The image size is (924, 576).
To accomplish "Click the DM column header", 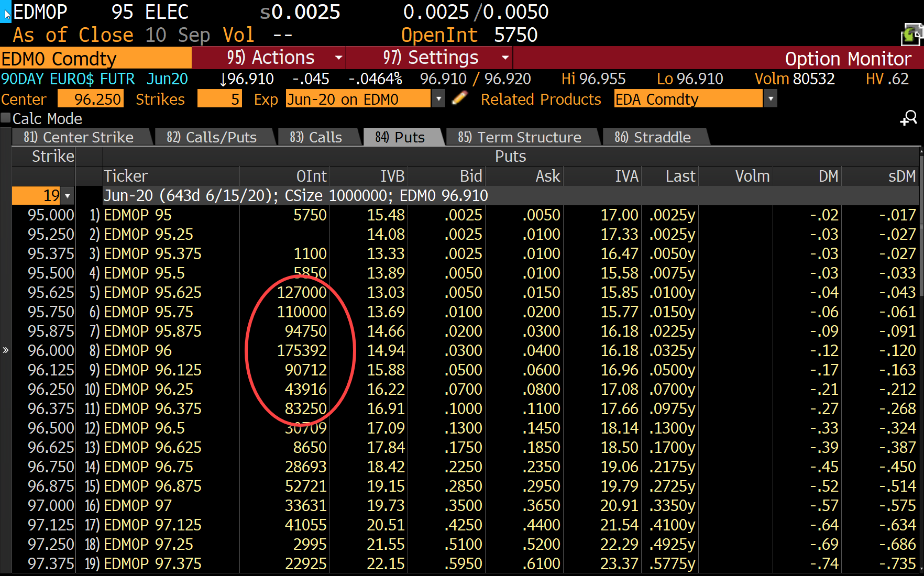I will point(828,176).
